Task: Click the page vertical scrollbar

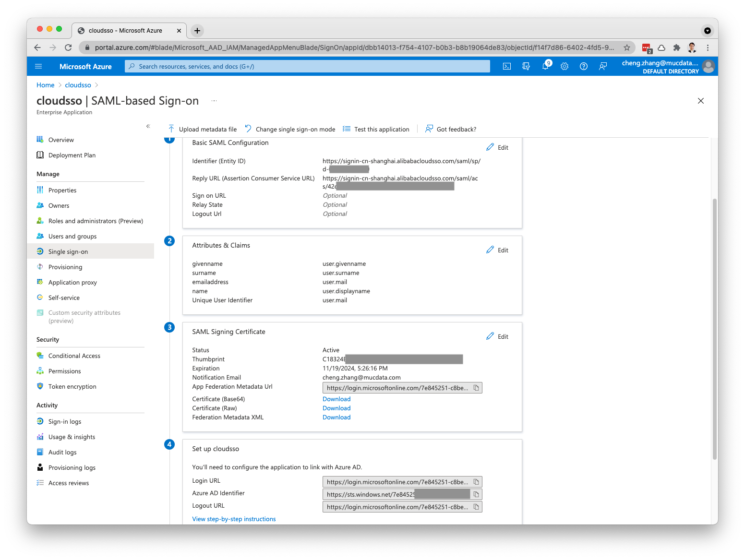Action: click(x=714, y=326)
